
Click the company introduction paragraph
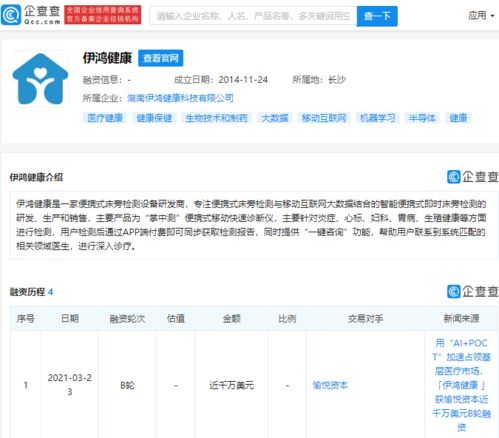coord(253,225)
